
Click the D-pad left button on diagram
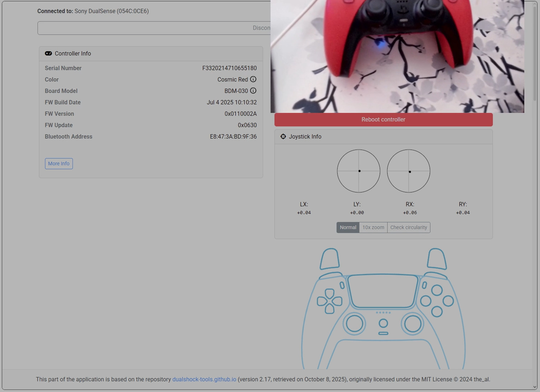click(x=322, y=301)
